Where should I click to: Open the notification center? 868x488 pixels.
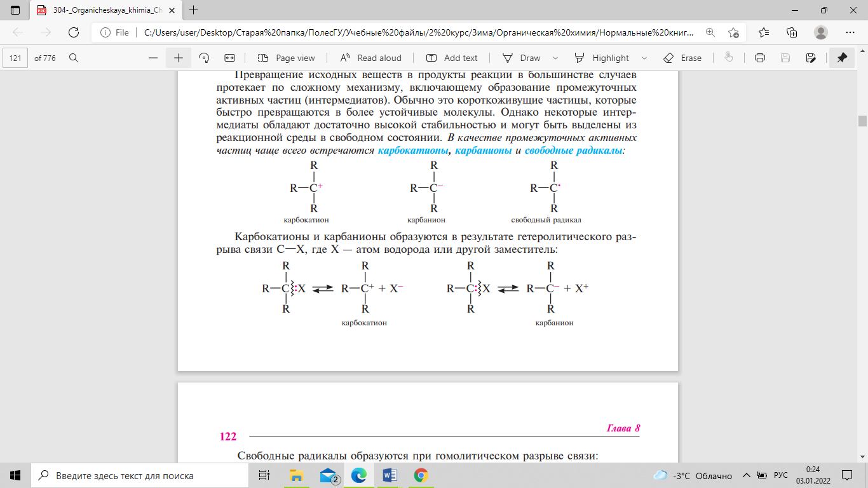coord(848,475)
